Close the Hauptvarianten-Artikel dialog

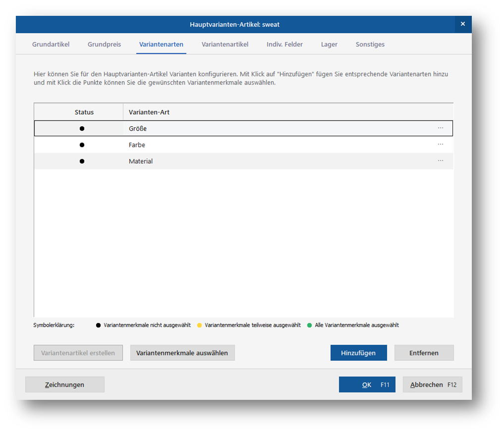pos(462,24)
